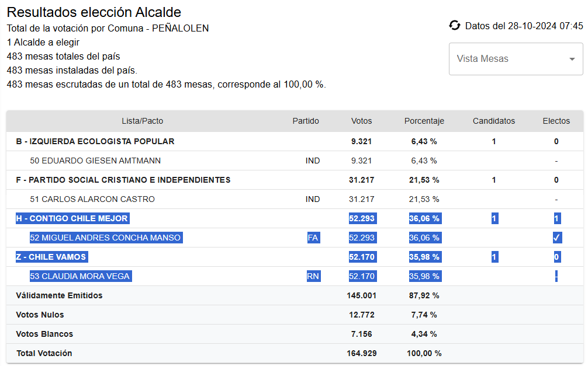Click the Porcentaje column header
This screenshot has height=366, width=588.
pyautogui.click(x=424, y=121)
